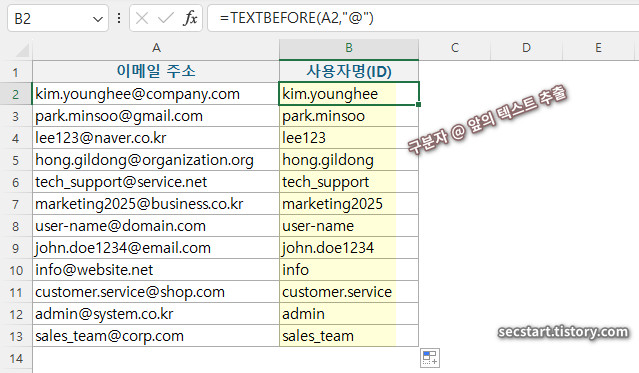Select cell hong.gildong@organization.org
This screenshot has height=373, width=639.
pos(156,160)
